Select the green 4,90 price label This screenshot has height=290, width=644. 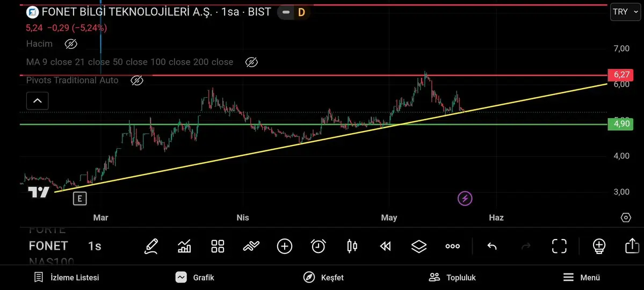pyautogui.click(x=620, y=124)
